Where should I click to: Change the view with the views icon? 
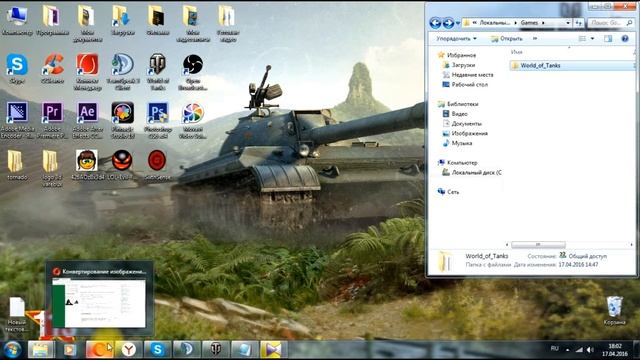click(x=582, y=38)
